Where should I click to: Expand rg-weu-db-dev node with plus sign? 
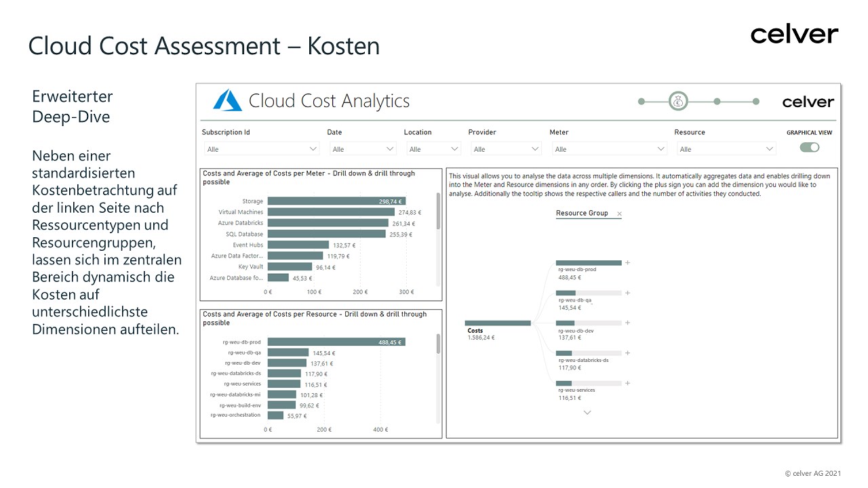[627, 323]
